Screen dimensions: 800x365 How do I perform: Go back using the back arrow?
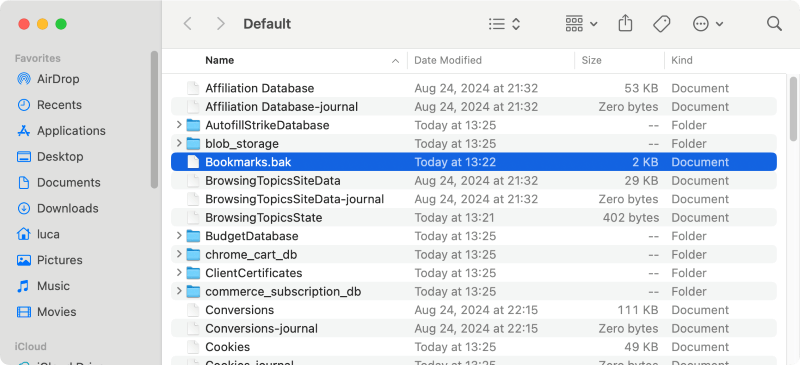tap(188, 24)
